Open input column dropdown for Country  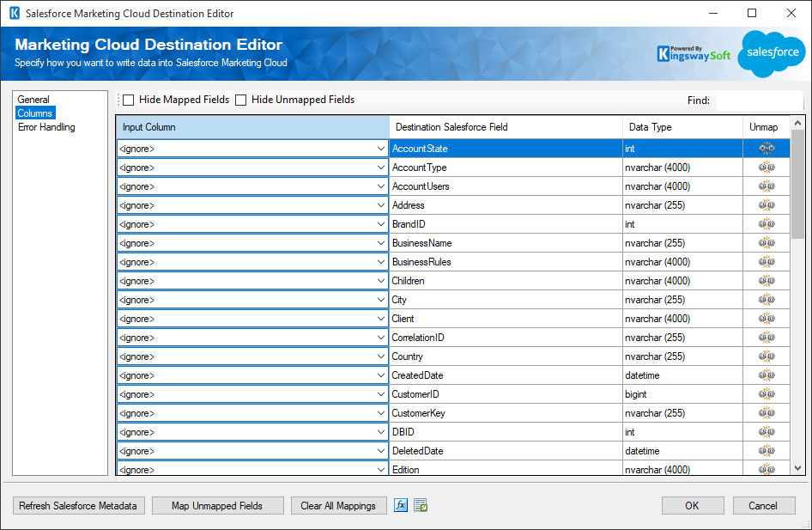tap(381, 356)
